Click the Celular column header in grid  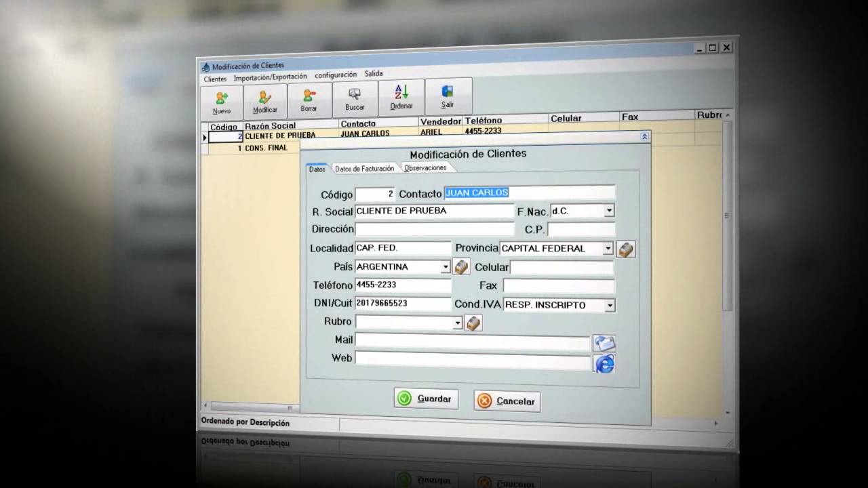point(583,118)
